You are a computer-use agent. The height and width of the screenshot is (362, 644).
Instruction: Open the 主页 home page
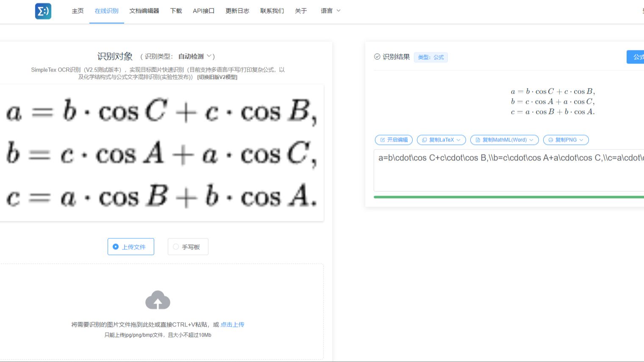click(x=78, y=11)
